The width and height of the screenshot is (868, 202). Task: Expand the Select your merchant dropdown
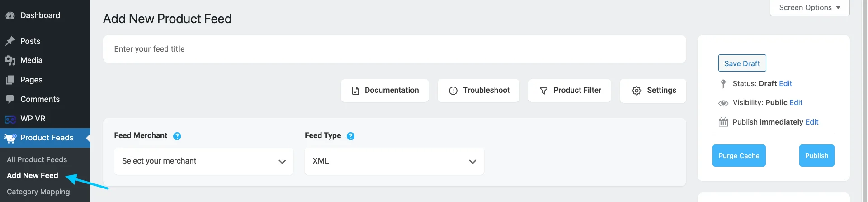204,161
